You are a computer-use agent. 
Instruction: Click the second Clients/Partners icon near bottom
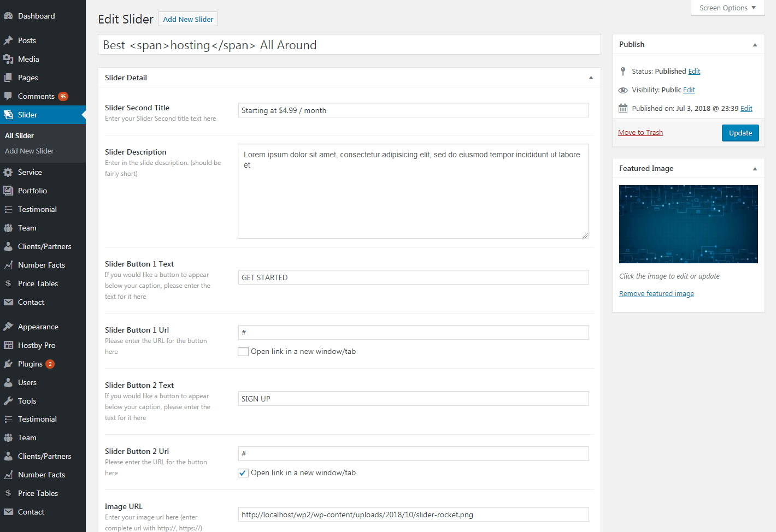(x=8, y=456)
